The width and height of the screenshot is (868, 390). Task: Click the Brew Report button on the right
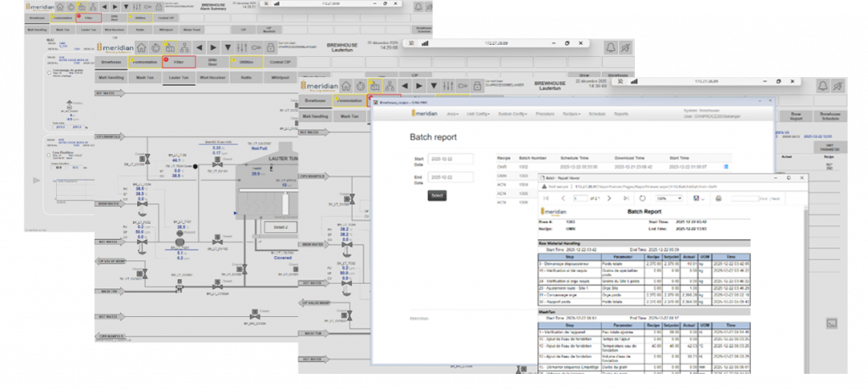795,115
